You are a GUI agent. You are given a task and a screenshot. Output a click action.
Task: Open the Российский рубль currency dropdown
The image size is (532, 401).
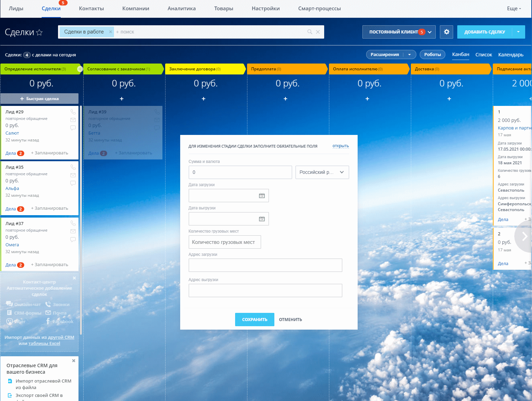[x=322, y=172]
